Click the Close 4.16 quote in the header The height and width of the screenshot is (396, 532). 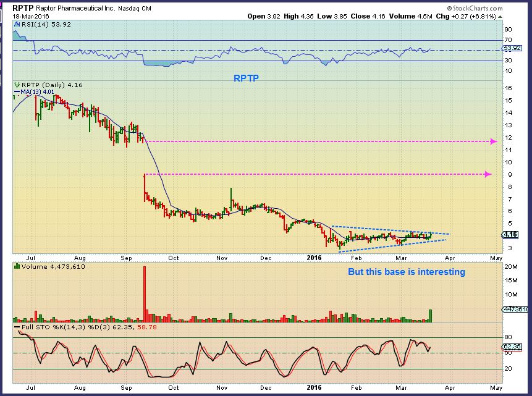tap(368, 16)
